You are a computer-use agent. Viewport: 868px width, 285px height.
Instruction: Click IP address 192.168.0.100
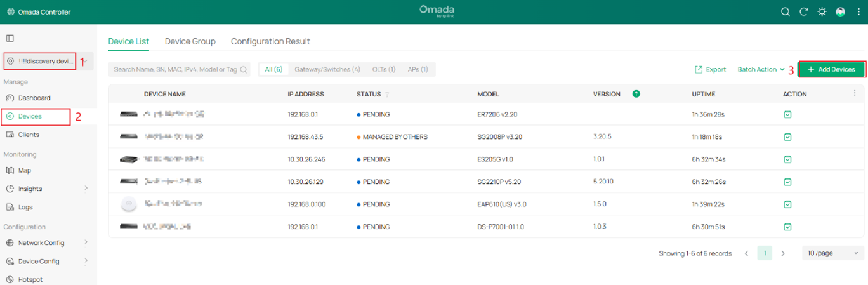tap(306, 204)
